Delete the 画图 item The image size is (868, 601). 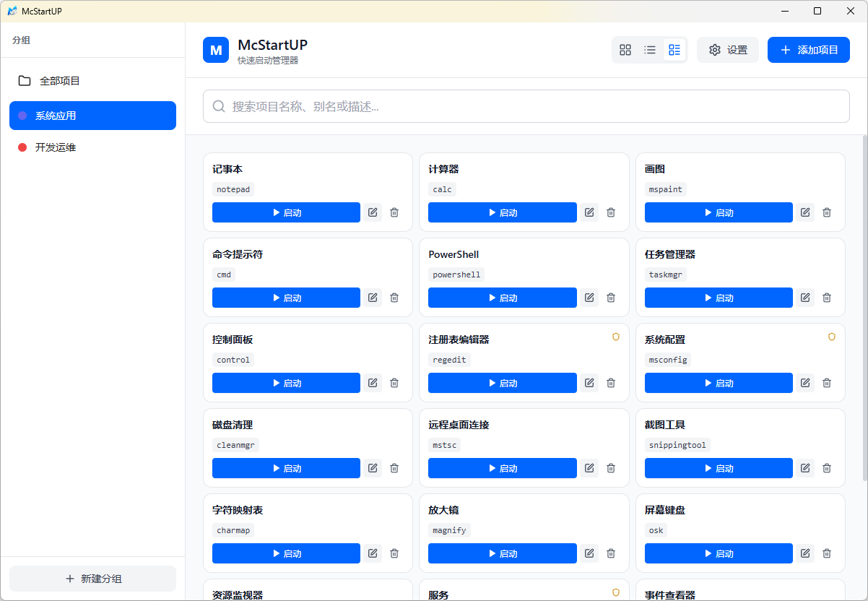[827, 212]
